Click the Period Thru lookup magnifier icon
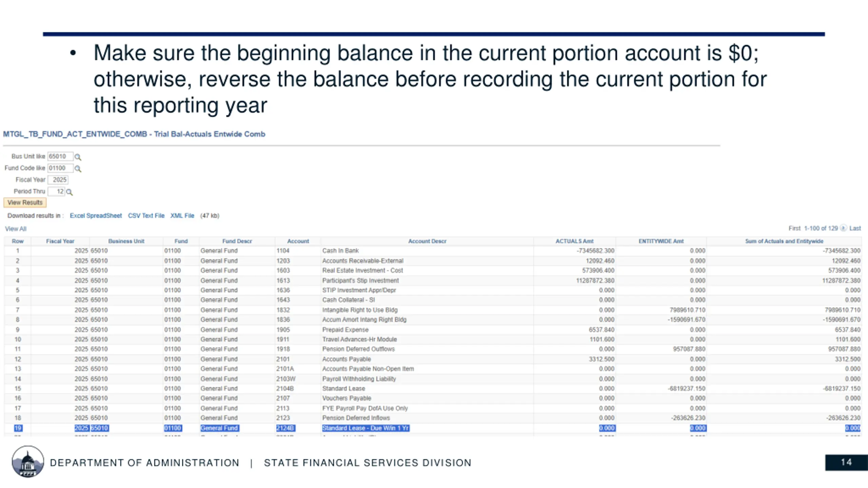868x488 pixels. [x=69, y=192]
